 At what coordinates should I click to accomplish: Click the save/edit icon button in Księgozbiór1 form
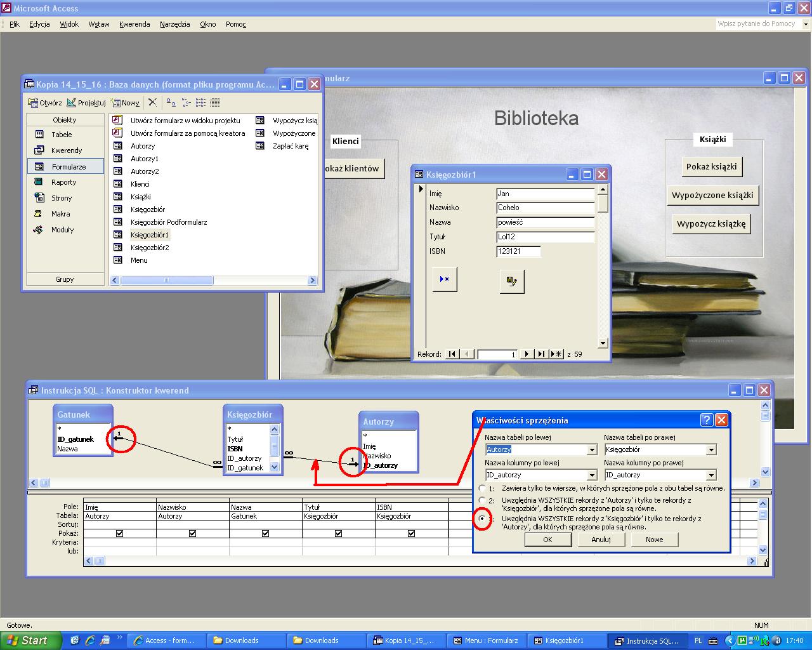512,281
